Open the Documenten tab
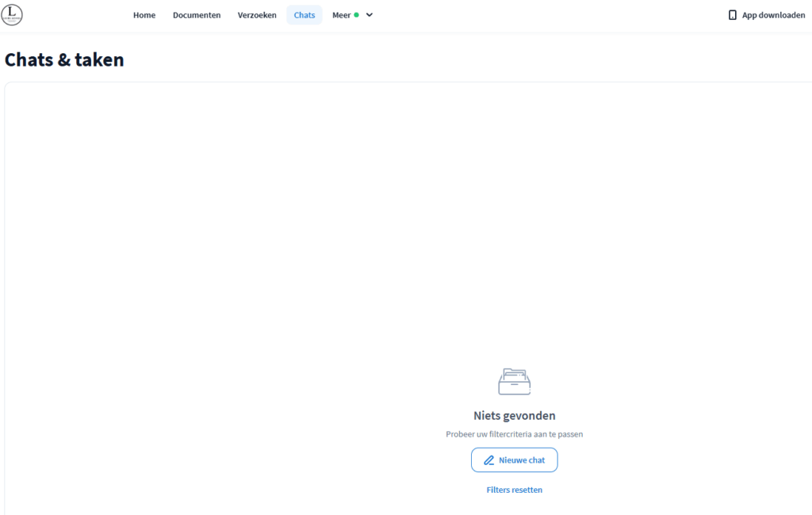812x515 pixels. point(197,15)
